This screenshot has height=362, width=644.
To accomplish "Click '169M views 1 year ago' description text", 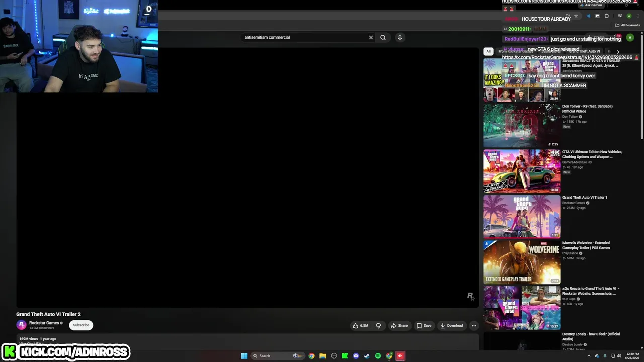I will 38,339.
